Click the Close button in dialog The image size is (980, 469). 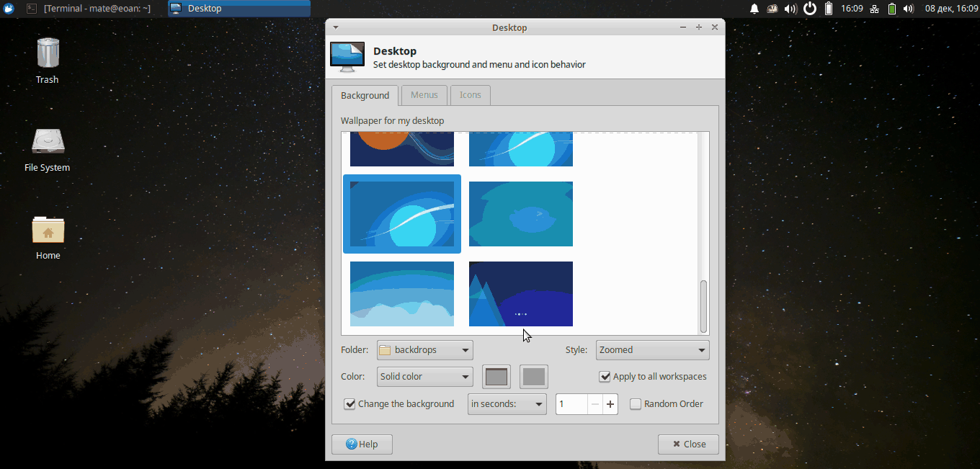click(688, 445)
